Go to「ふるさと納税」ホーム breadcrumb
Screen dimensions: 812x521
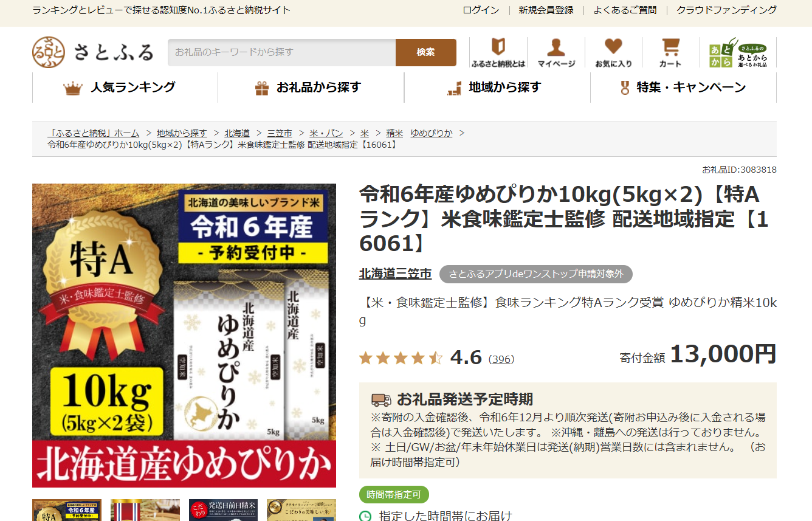pyautogui.click(x=94, y=133)
